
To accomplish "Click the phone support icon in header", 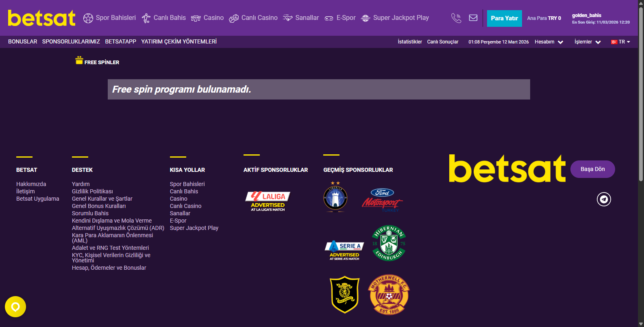I will tap(456, 18).
